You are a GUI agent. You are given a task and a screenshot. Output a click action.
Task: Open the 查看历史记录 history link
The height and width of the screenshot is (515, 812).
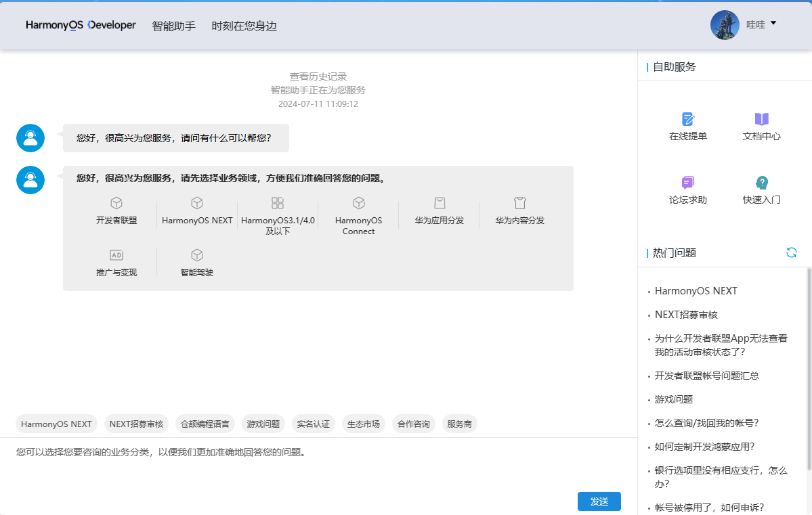tap(318, 76)
